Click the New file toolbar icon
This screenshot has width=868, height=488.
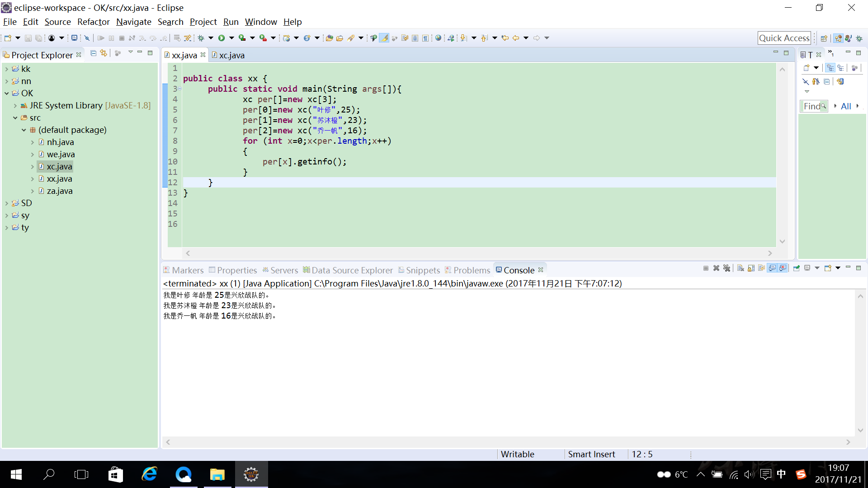pos(8,38)
